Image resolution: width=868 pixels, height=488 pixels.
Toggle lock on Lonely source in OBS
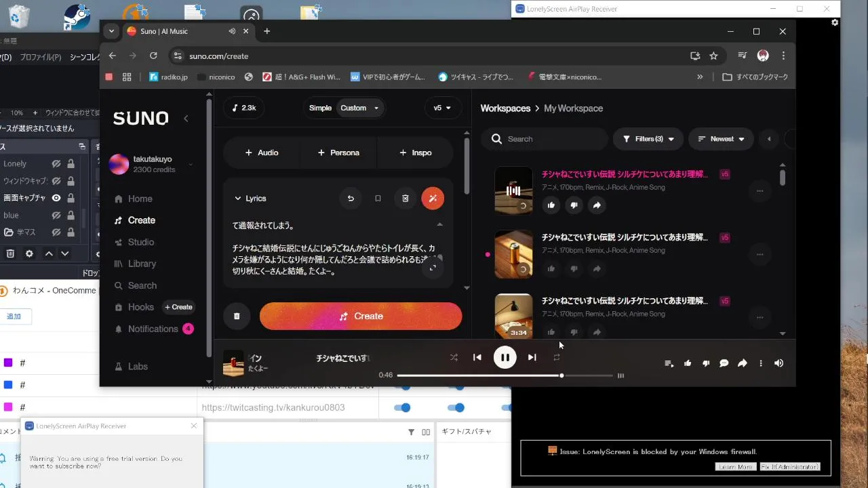coord(71,163)
